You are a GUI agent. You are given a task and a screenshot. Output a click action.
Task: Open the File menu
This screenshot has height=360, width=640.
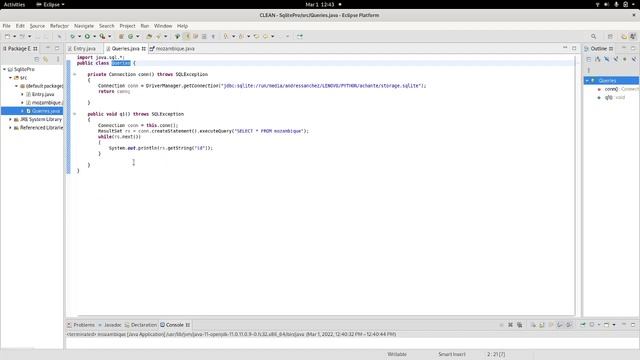click(7, 26)
